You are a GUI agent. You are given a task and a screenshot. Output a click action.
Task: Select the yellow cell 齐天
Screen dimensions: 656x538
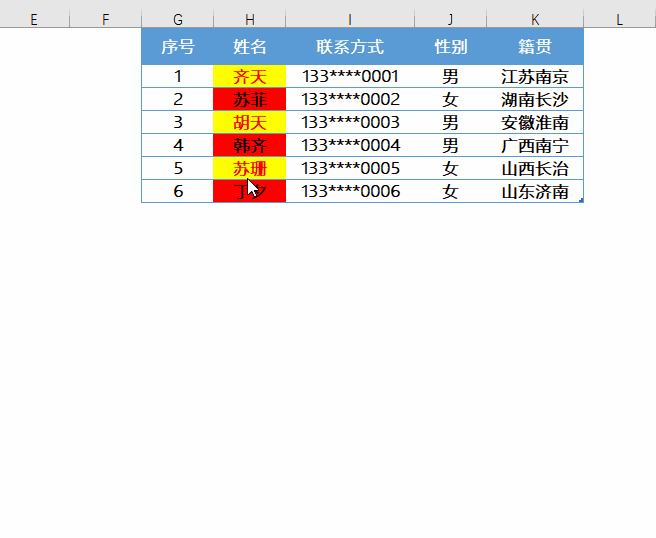tap(249, 76)
